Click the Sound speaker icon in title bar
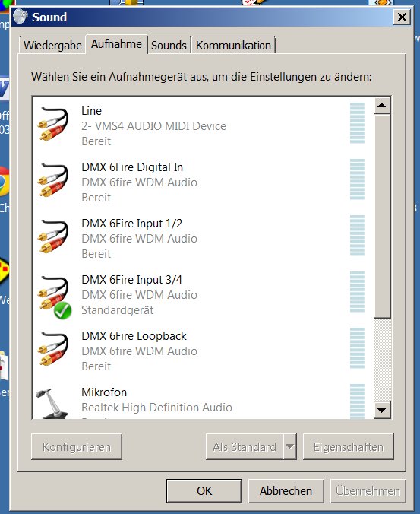 [x=21, y=17]
